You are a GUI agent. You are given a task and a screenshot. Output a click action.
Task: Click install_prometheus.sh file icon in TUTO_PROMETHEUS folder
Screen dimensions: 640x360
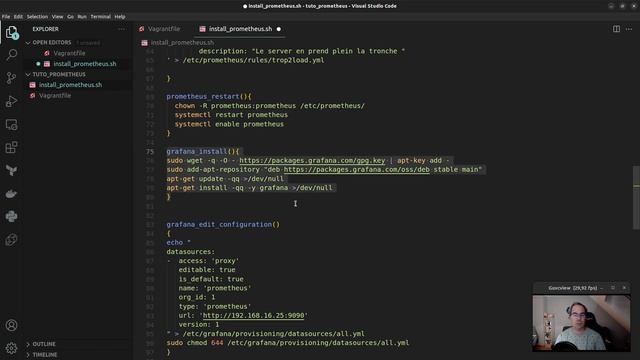(32, 85)
